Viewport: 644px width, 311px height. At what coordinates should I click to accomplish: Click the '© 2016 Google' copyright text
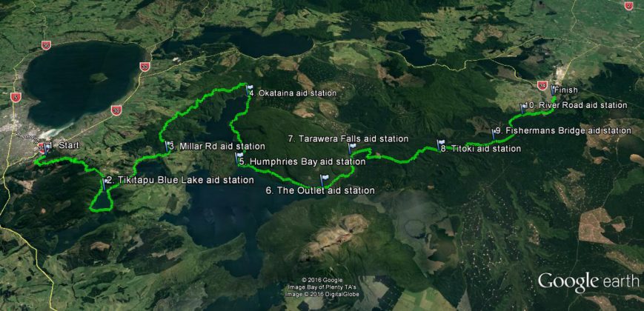[x=322, y=280]
